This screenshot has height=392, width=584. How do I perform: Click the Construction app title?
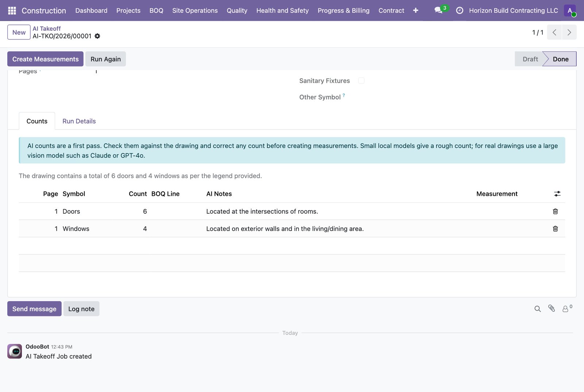click(x=44, y=11)
